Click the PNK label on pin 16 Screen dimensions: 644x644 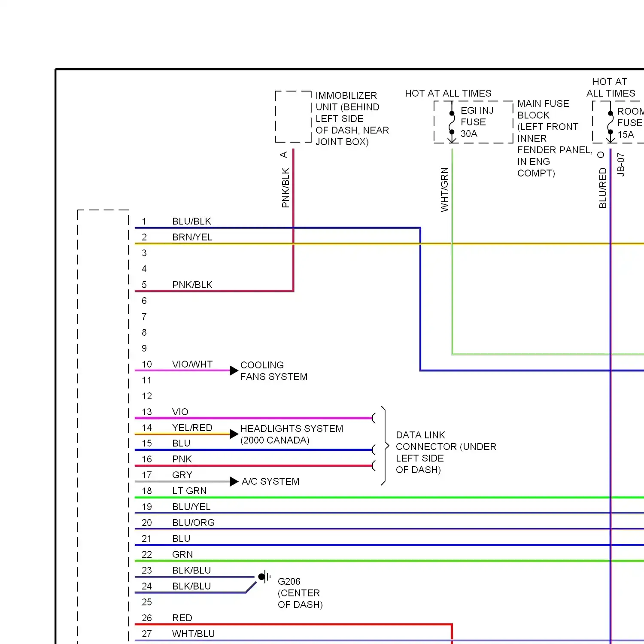click(x=182, y=459)
